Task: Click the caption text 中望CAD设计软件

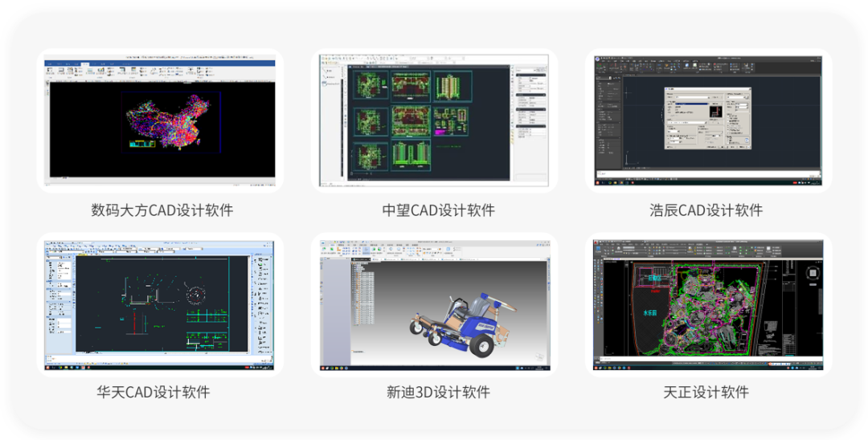Action: (x=439, y=210)
